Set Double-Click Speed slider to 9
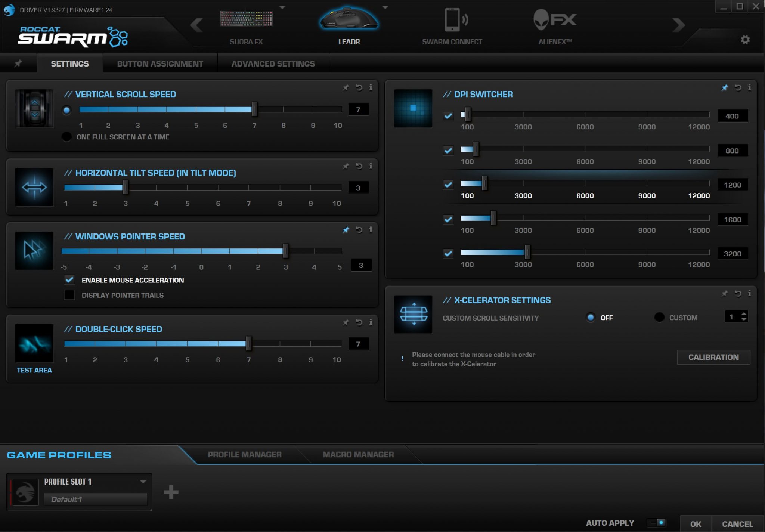This screenshot has height=532, width=765. click(310, 343)
